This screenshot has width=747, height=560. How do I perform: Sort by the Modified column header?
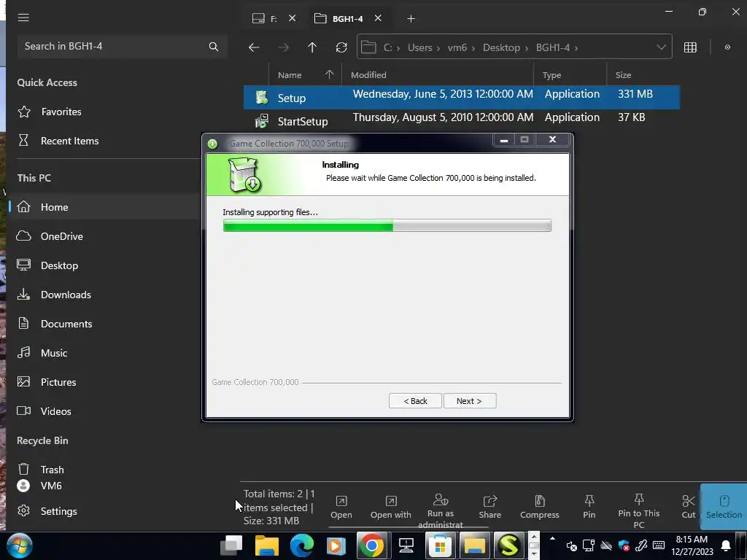[x=368, y=75]
